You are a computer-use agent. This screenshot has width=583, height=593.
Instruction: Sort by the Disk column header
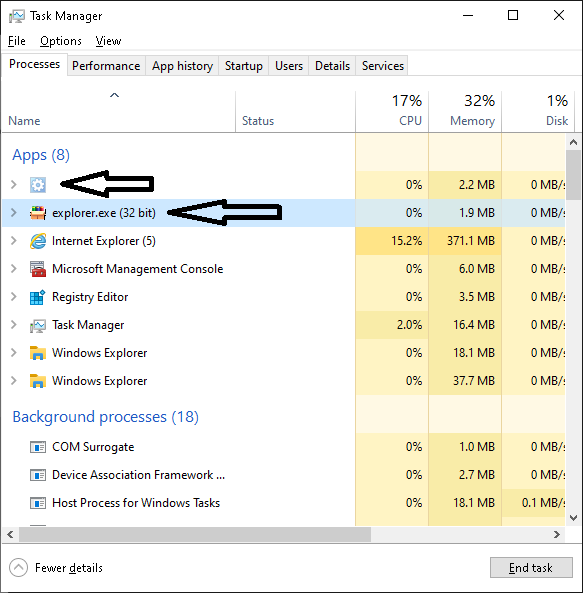pyautogui.click(x=538, y=112)
